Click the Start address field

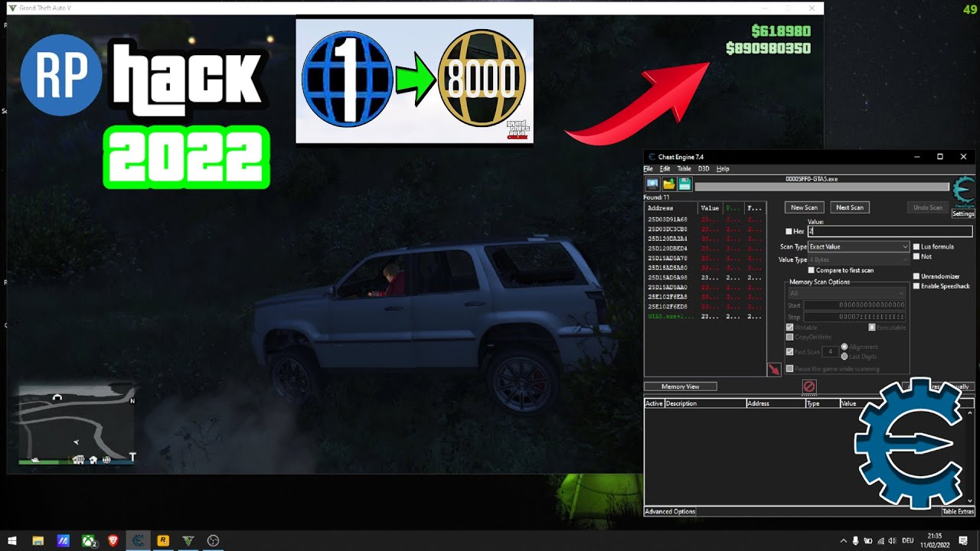[854, 305]
